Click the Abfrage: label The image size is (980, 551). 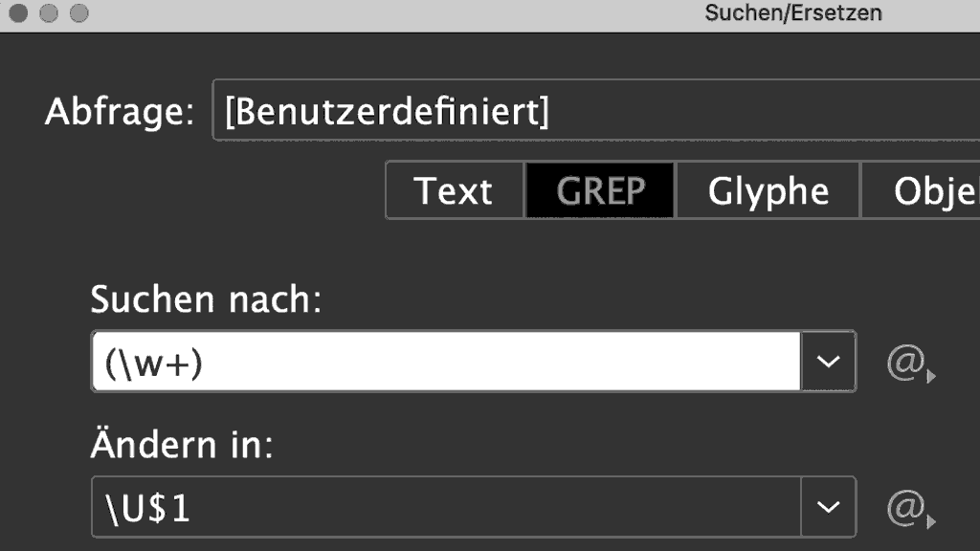pyautogui.click(x=120, y=112)
